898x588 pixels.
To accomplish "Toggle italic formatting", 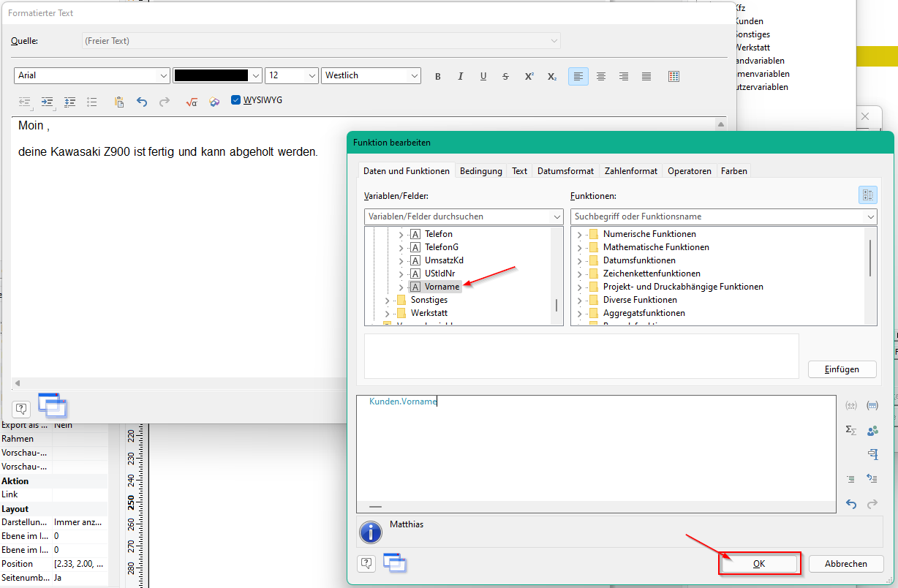I will coord(461,76).
